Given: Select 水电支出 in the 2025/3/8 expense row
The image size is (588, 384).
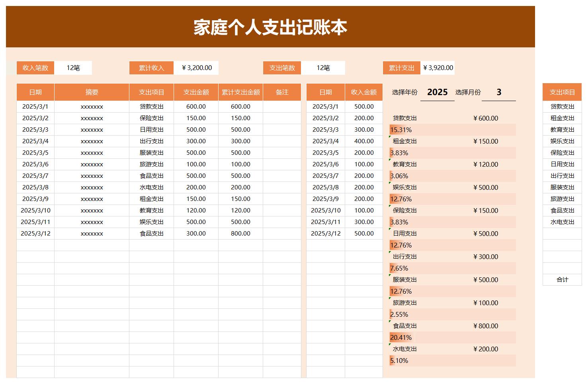Looking at the screenshot, I should 152,187.
